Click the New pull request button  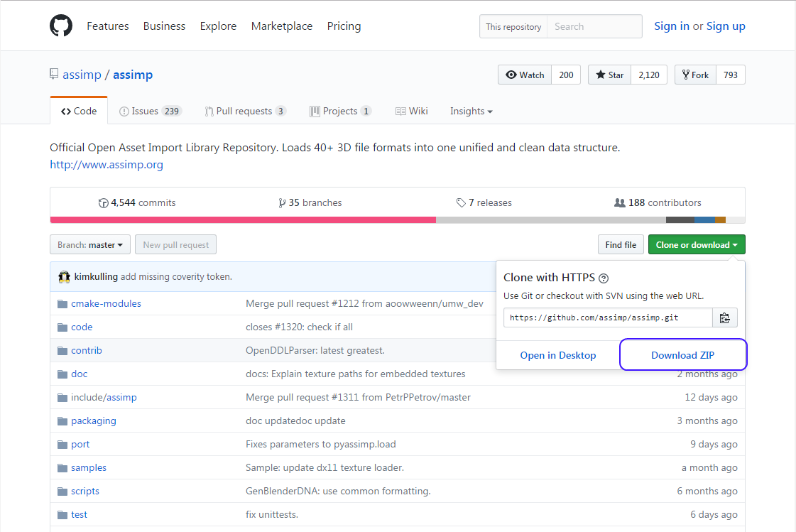pos(175,244)
